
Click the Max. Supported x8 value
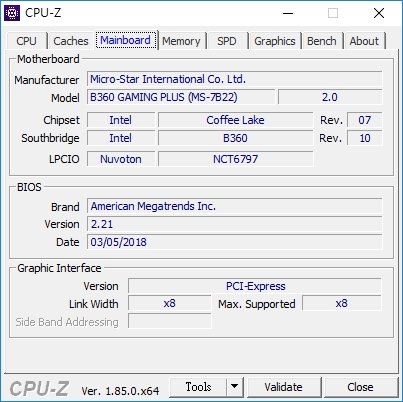pyautogui.click(x=342, y=303)
